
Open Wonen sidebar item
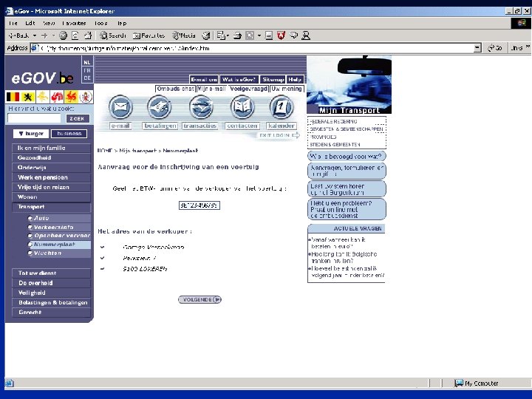coord(51,197)
